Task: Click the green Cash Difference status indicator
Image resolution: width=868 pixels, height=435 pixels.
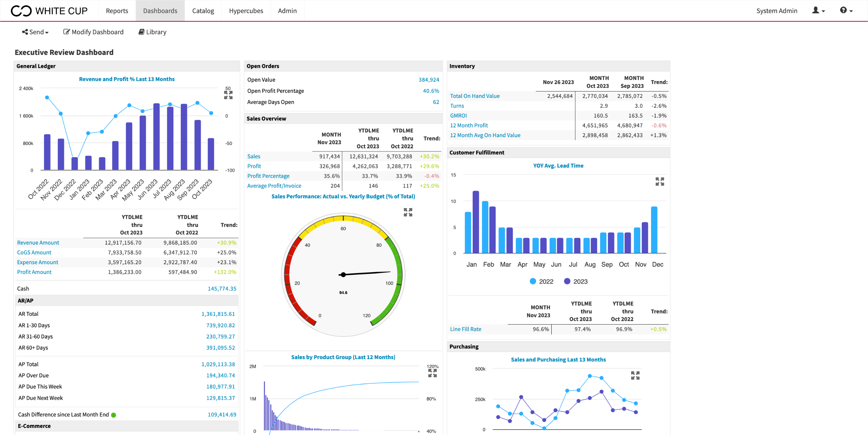Action: [x=114, y=415]
